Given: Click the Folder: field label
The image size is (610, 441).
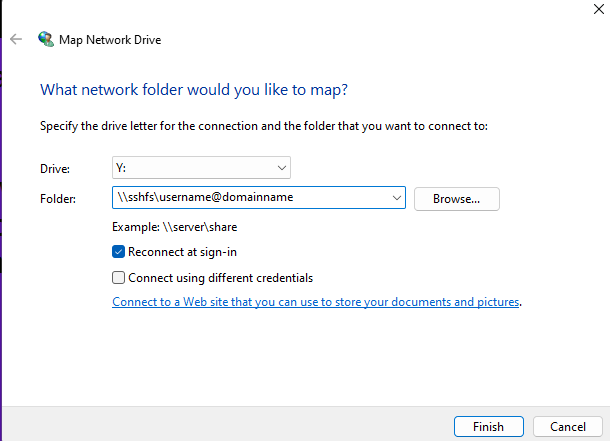Looking at the screenshot, I should (58, 199).
